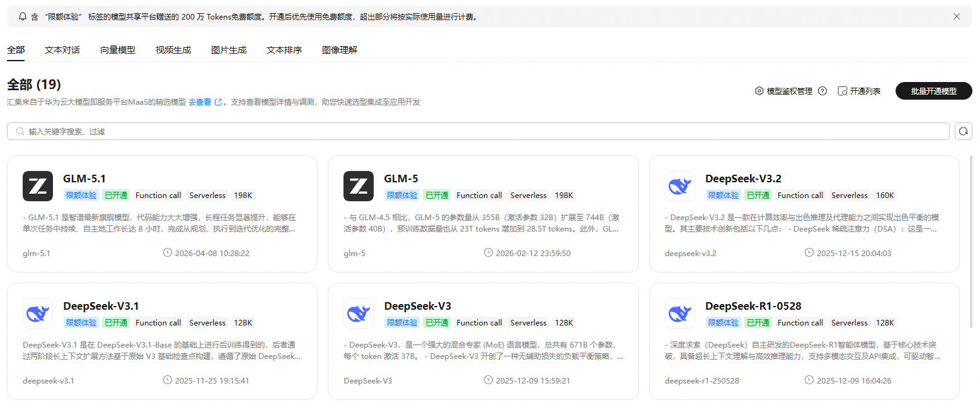Click the external link icon beside 去查看

tap(218, 102)
